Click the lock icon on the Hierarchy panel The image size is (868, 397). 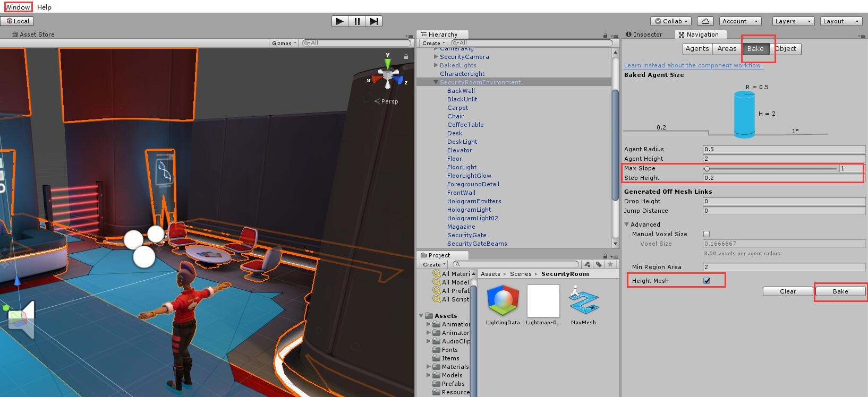point(605,35)
